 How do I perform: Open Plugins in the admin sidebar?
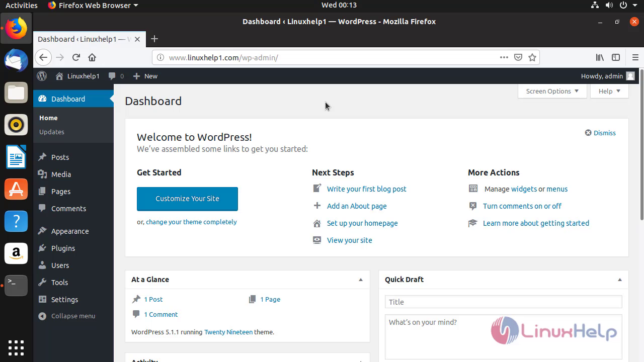(73, 248)
